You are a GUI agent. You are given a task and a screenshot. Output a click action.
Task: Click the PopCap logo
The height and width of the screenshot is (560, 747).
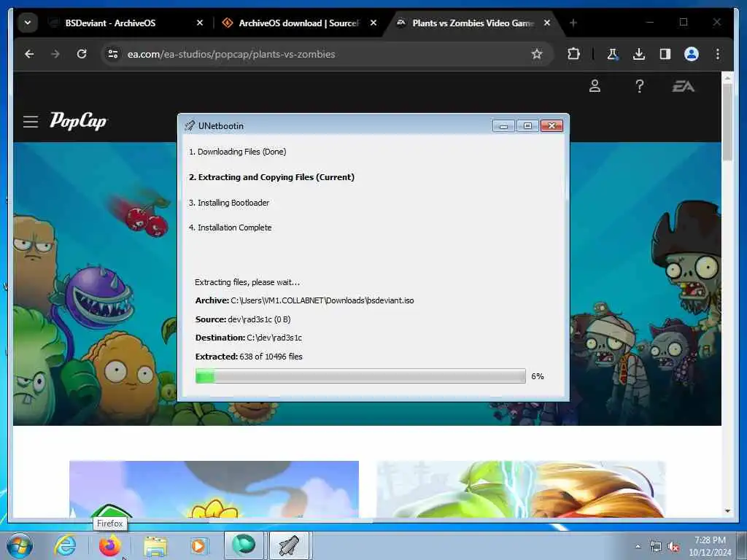(78, 122)
